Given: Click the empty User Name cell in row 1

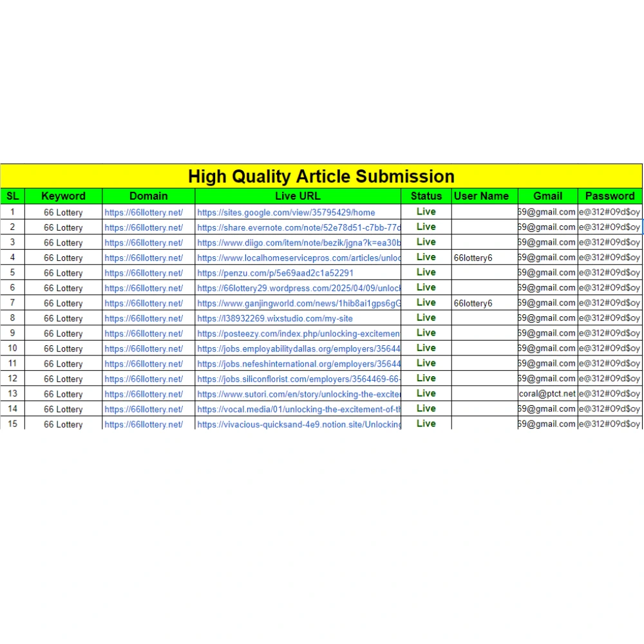Looking at the screenshot, I should 485,212.
